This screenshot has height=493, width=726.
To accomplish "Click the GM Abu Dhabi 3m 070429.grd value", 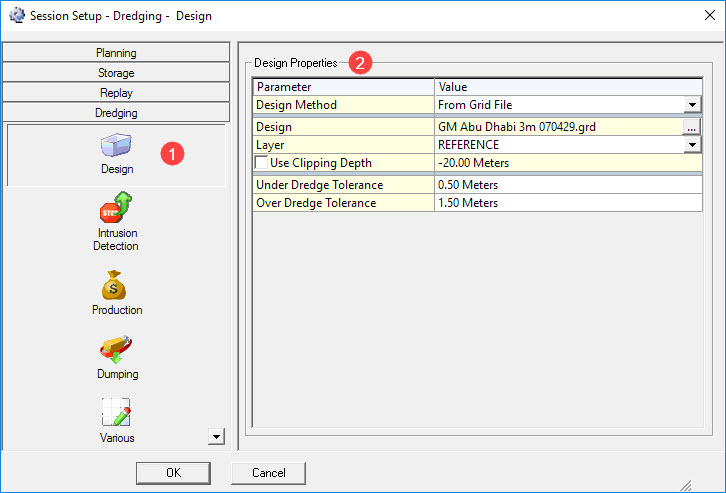I will [558, 127].
